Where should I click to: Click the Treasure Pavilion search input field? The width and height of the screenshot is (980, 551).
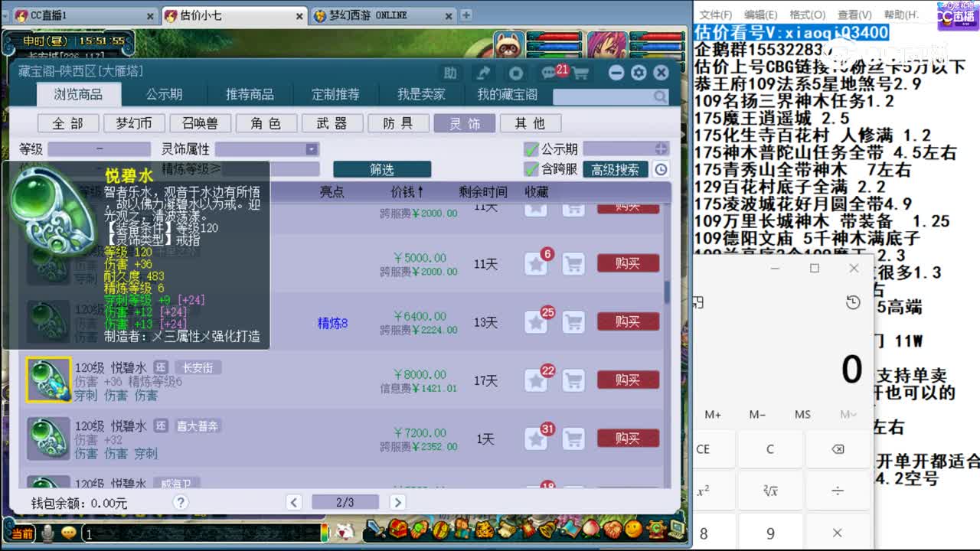tap(603, 96)
